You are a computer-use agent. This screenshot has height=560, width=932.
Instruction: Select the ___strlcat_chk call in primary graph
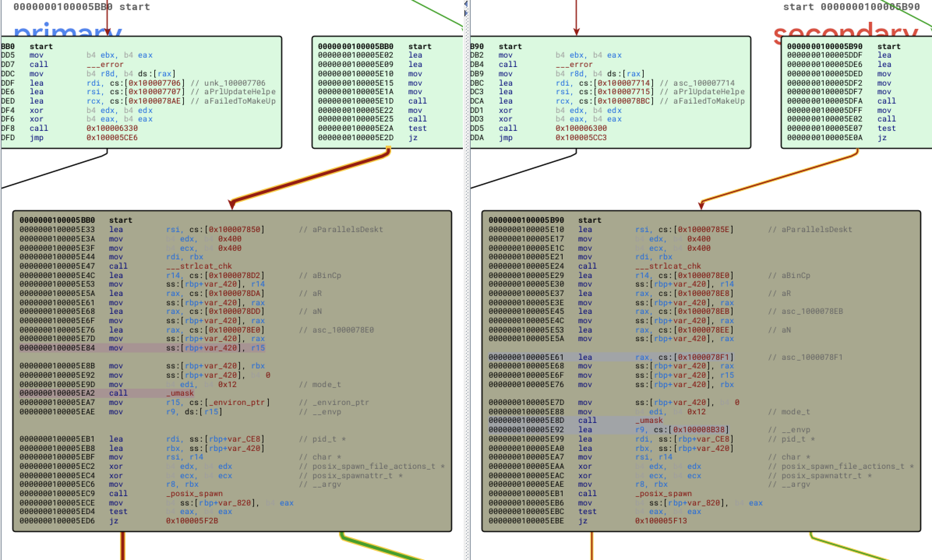coord(199,266)
